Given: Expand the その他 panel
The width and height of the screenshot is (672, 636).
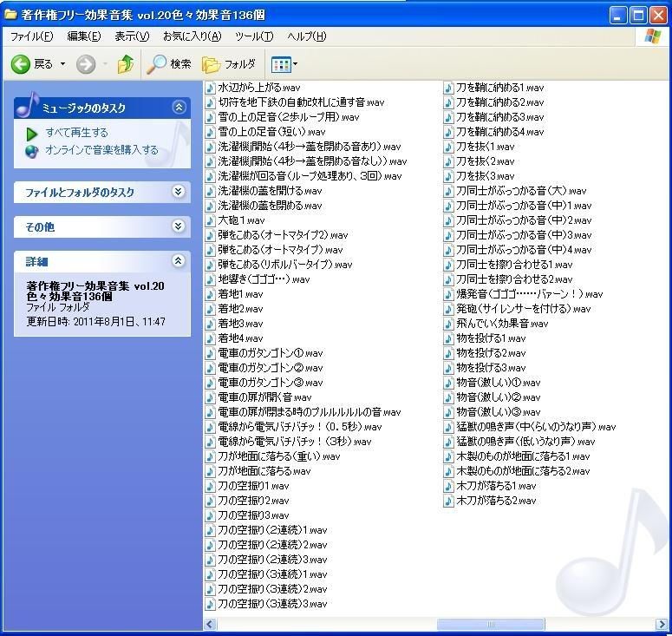Looking at the screenshot, I should (x=179, y=226).
